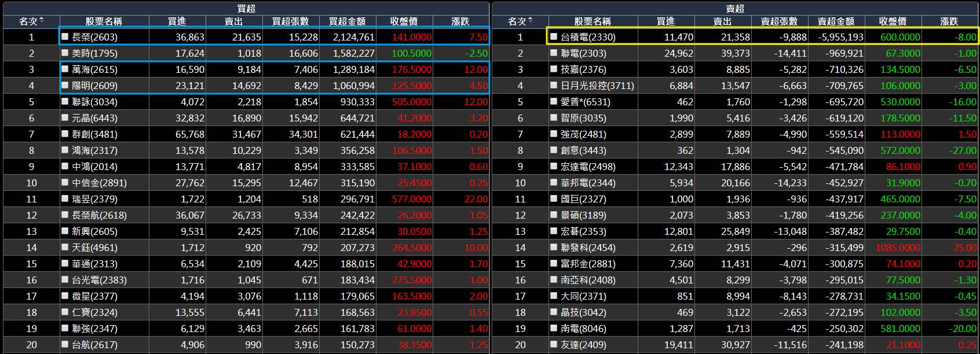Screen dimensions: 980x354
Task: Open stock 大同(2371)
Action: pyautogui.click(x=583, y=296)
